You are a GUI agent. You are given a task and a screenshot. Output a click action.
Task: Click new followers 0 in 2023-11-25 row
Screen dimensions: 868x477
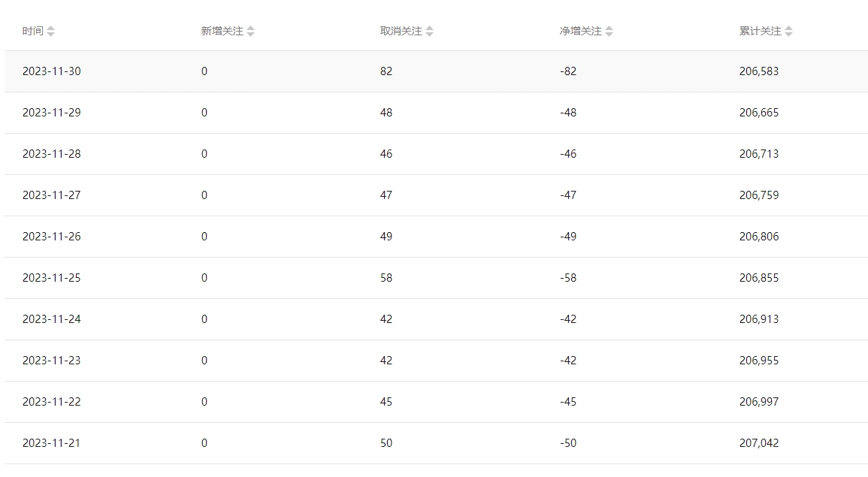pyautogui.click(x=204, y=278)
